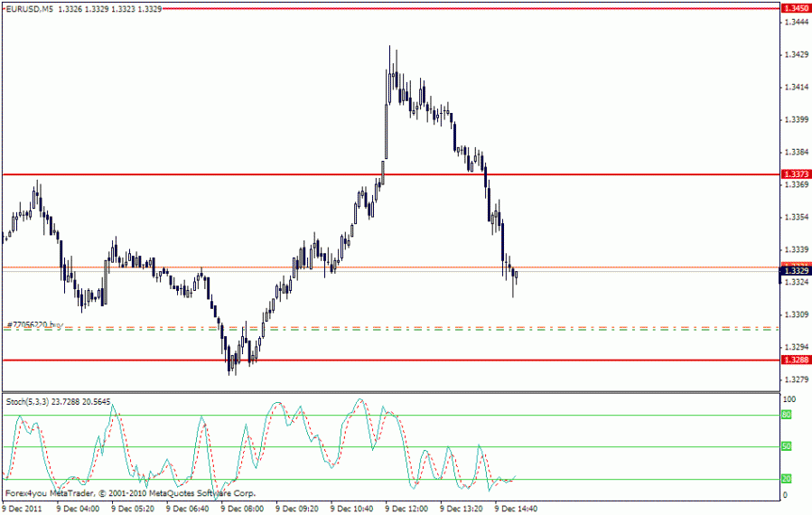Click the current price 1.3329 marker
Image resolution: width=812 pixels, height=515 pixels.
coord(796,271)
